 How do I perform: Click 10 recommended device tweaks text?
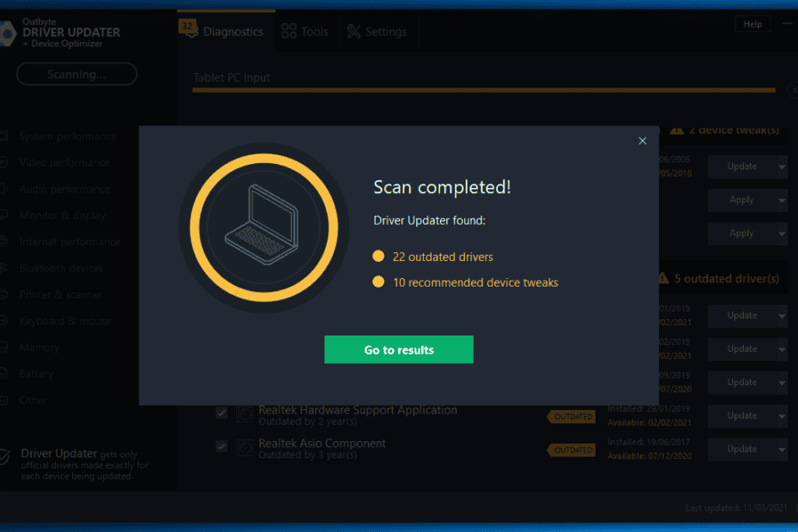tap(475, 282)
